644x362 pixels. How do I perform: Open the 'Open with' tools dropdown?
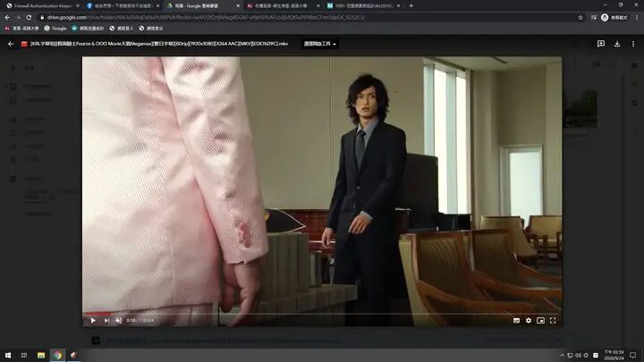tap(320, 44)
